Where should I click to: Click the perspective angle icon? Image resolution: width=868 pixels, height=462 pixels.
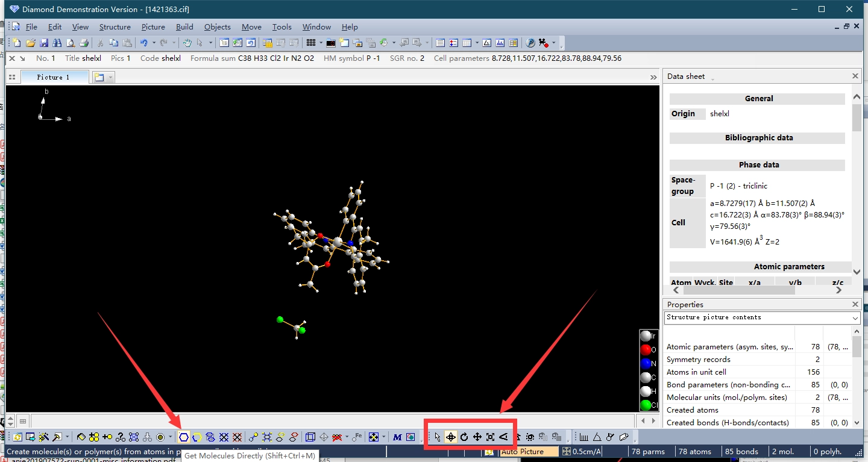point(504,437)
